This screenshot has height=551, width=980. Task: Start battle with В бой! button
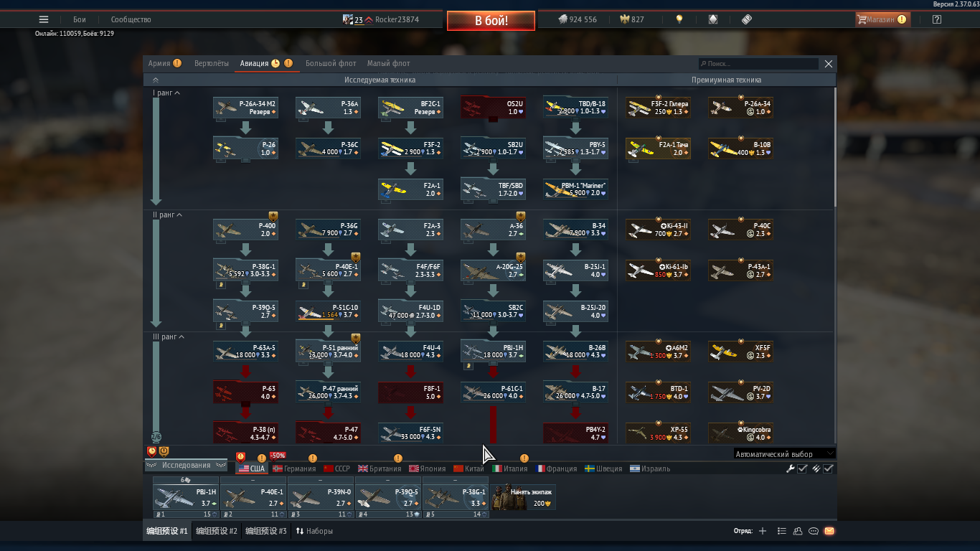click(491, 21)
